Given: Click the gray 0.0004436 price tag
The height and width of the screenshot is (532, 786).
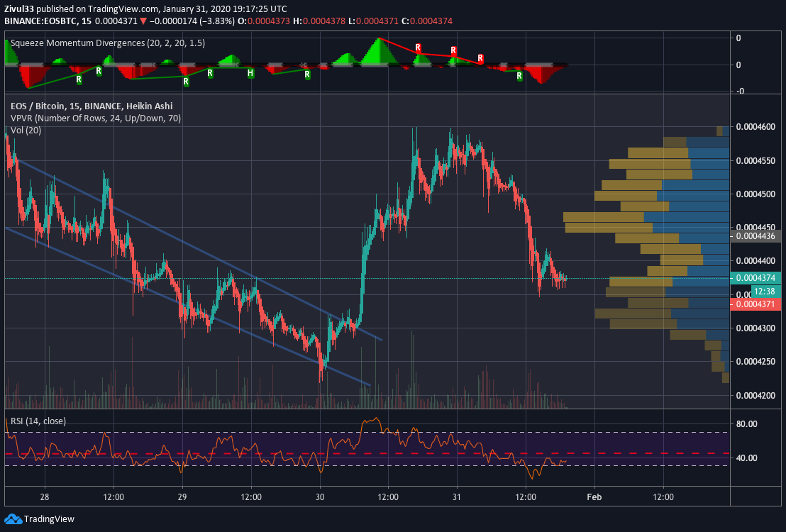Looking at the screenshot, I should pyautogui.click(x=755, y=235).
